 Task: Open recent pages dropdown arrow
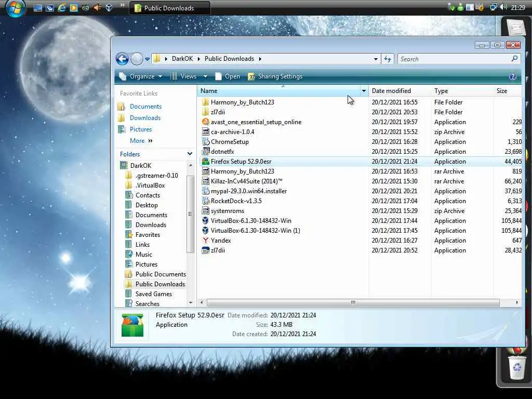coord(147,59)
